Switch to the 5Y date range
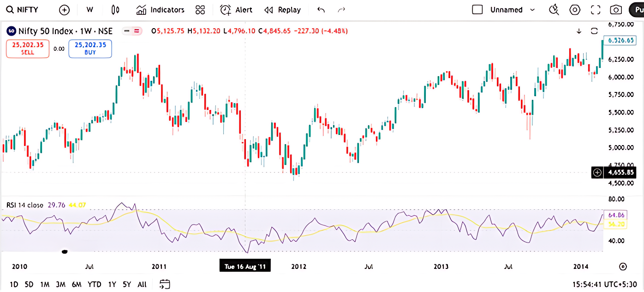The width and height of the screenshot is (644, 292). coord(127,284)
